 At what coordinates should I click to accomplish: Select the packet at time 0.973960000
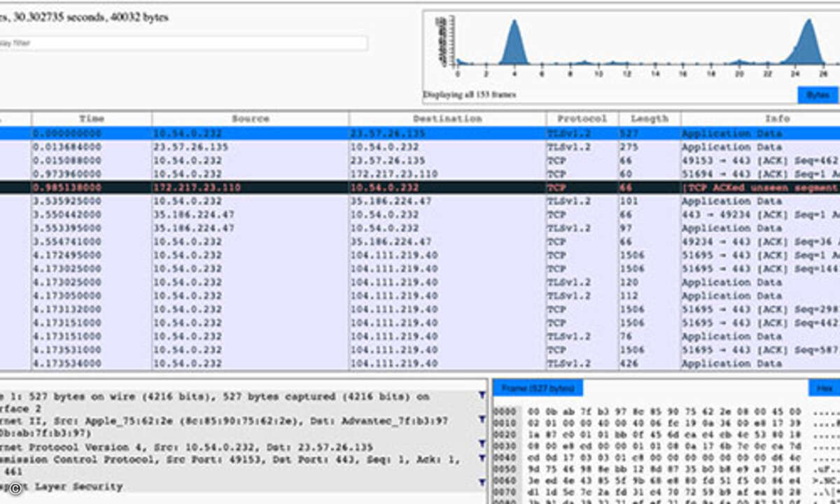[x=420, y=174]
